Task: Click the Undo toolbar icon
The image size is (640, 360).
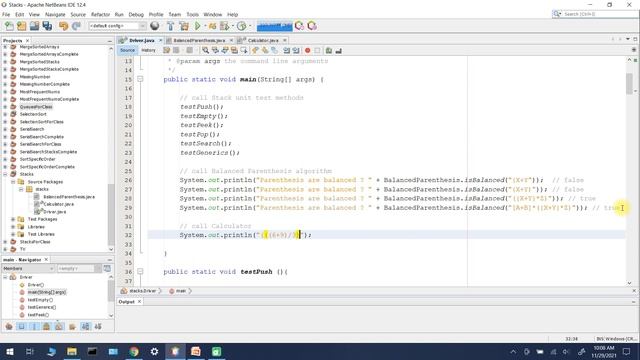Action: [63, 26]
